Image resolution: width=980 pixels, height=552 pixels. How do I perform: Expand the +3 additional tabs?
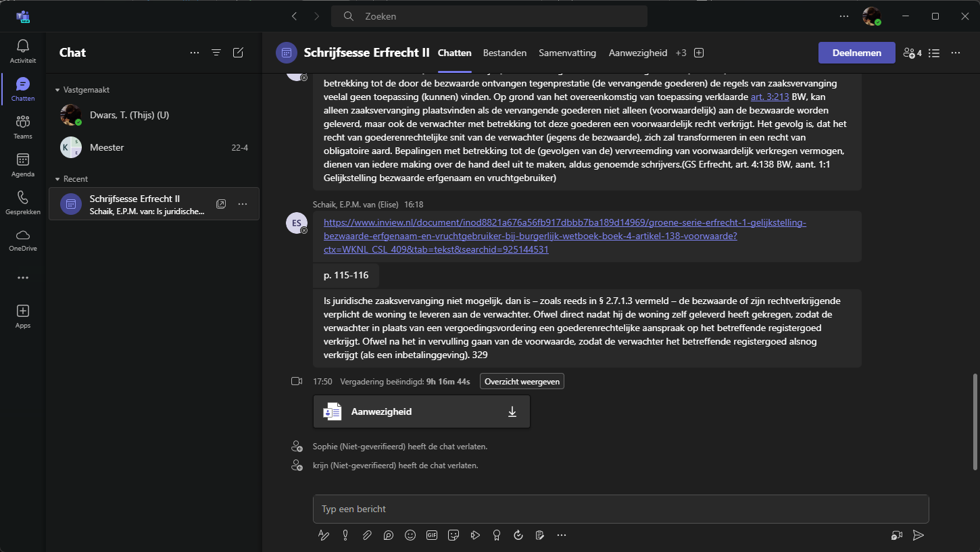[681, 53]
